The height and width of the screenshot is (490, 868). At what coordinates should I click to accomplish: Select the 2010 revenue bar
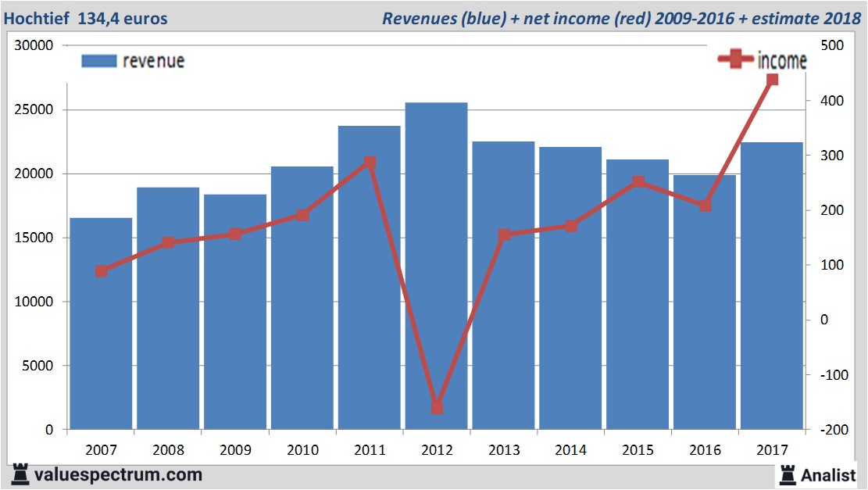point(302,298)
